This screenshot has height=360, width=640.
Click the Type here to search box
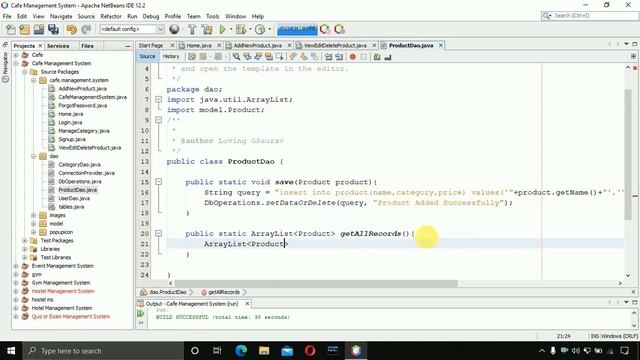pos(102,351)
